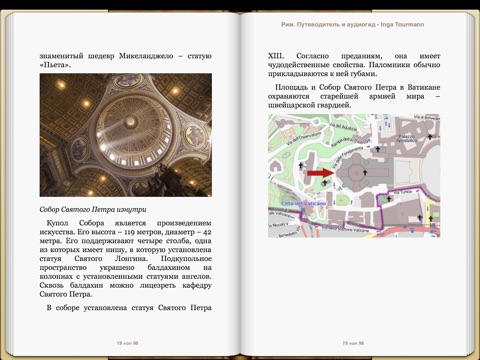The height and width of the screenshot is (360, 480).
Task: Click the 'Citta del Vaticano' label on the map
Action: point(303,203)
